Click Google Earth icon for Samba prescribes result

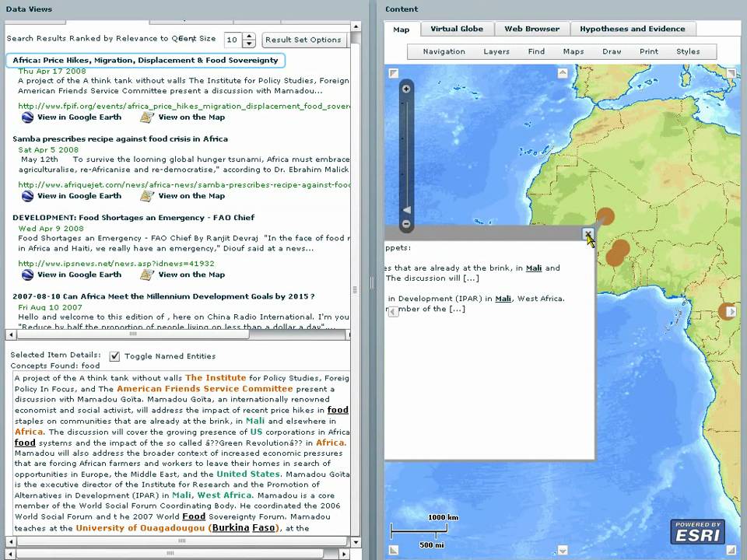[28, 196]
